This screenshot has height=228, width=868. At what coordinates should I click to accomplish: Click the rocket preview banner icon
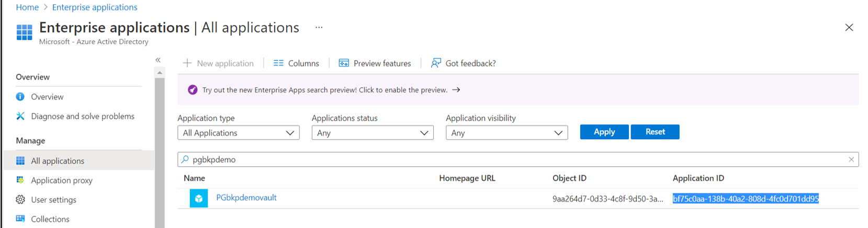point(193,90)
